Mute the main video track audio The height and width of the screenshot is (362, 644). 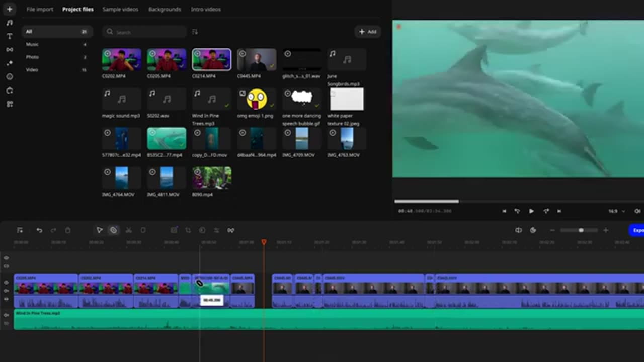(7, 291)
